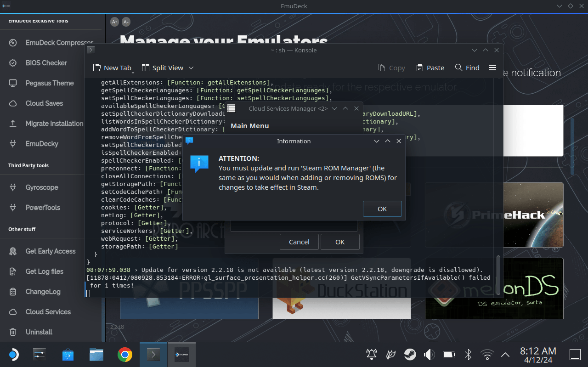Select melonDS emulator card

pos(494,288)
